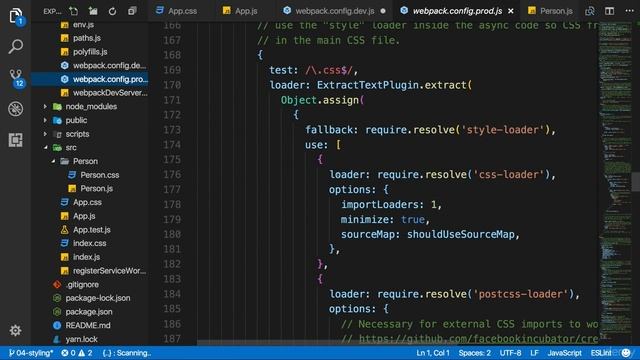Viewport: 640px width, 360px height.
Task: Open the Debug view in activity bar
Action: [16, 109]
